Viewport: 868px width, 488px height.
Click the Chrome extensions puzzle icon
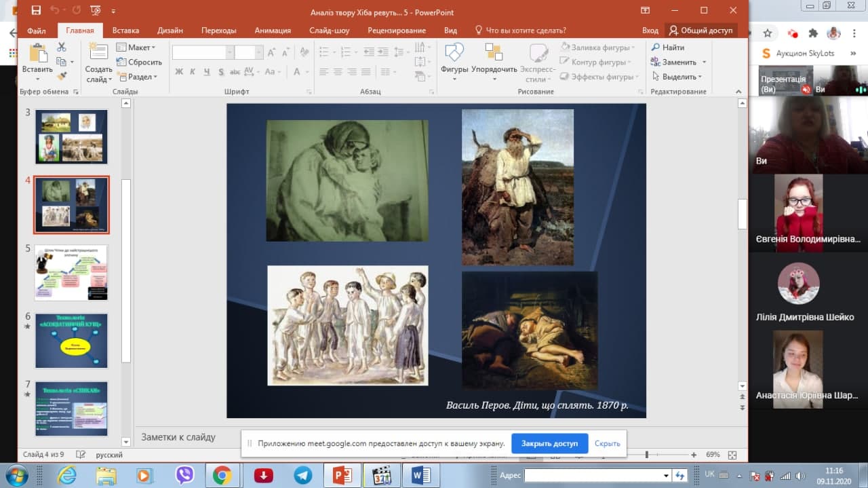click(x=812, y=33)
